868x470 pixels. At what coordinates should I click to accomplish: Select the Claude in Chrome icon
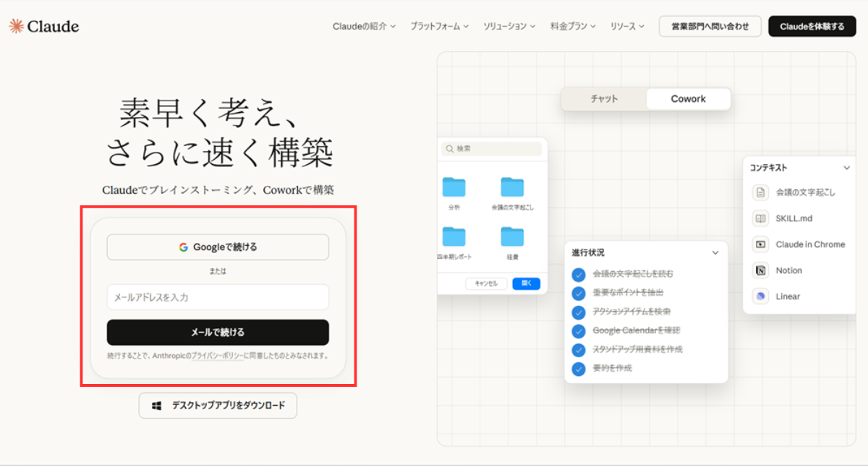760,244
